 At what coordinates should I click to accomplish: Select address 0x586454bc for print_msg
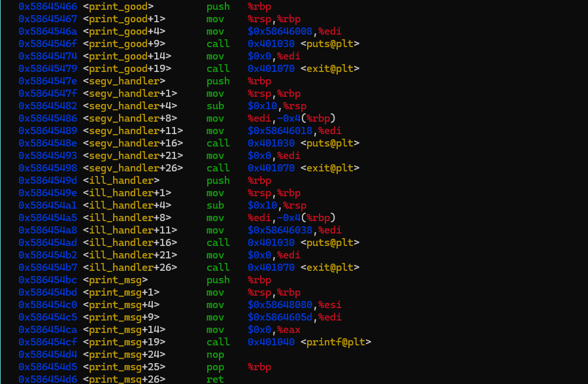tap(47, 279)
